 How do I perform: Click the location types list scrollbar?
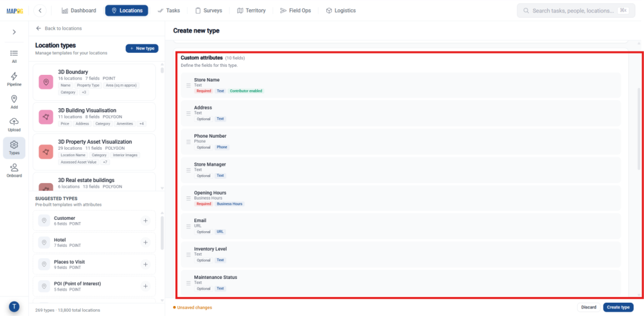[162, 71]
